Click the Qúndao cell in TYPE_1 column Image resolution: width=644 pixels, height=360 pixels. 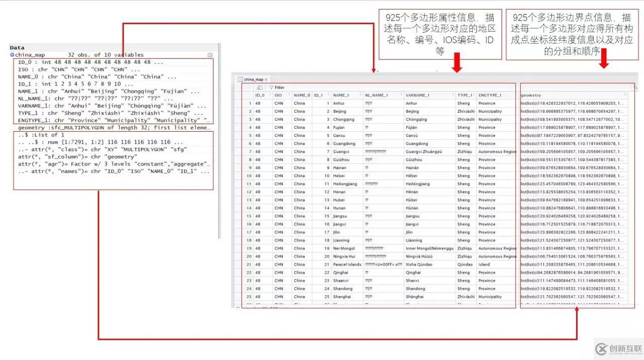point(465,264)
